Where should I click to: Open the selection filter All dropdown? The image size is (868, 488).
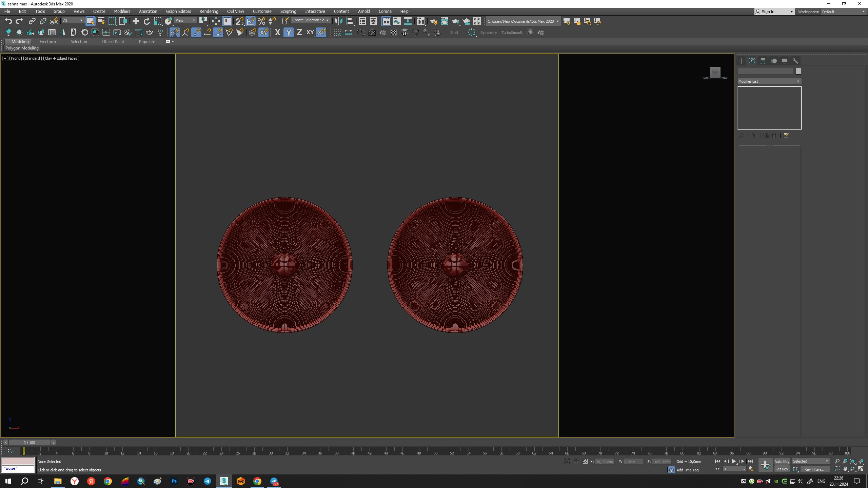73,21
